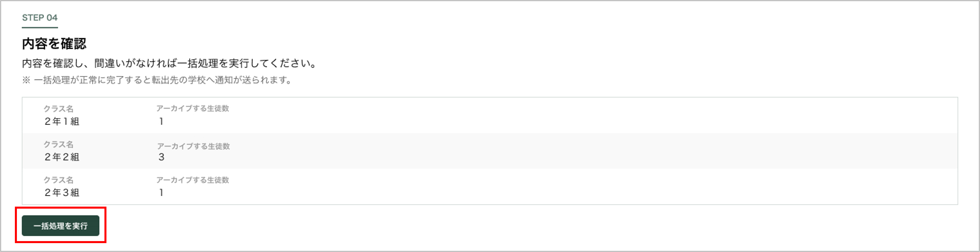Click the student count 1 for 2年1組
Screen dimensions: 980x252
pos(161,121)
